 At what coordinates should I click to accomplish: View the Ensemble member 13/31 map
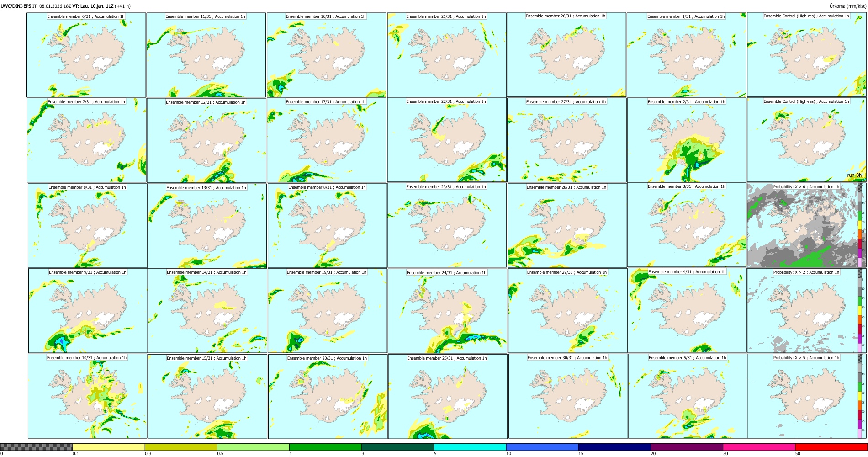(207, 226)
